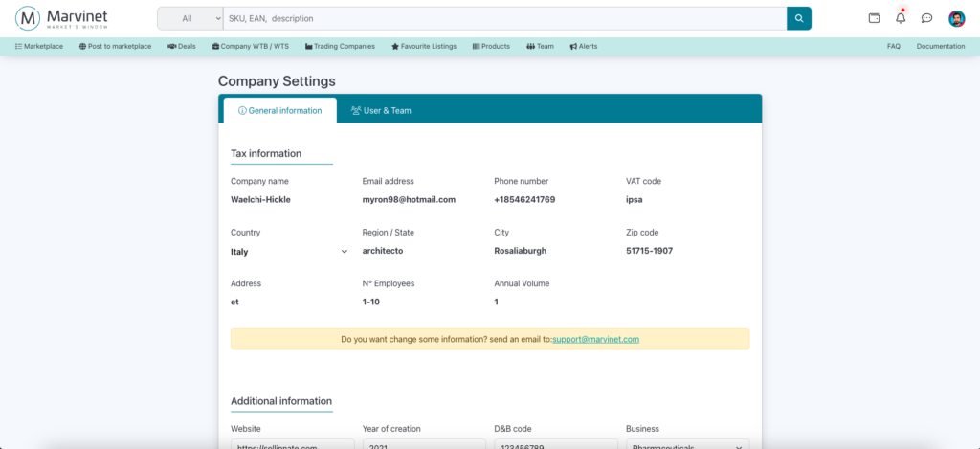
Task: Click the support@marvinet.com email link
Action: point(595,339)
